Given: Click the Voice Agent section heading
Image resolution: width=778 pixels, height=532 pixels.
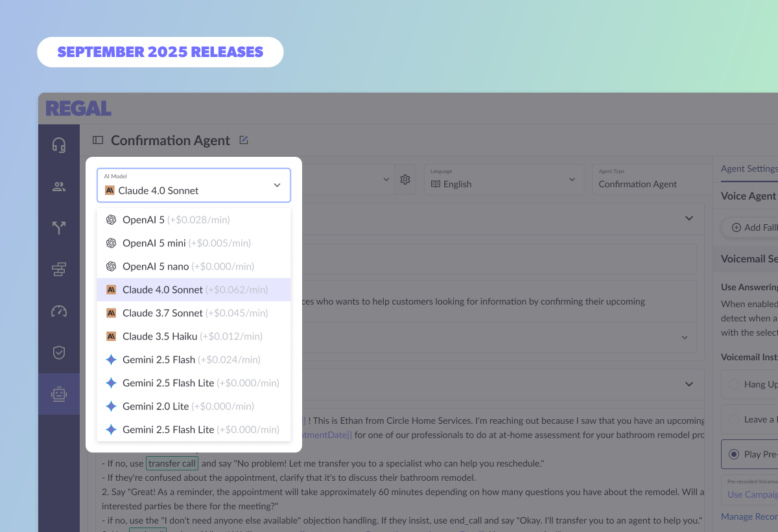Looking at the screenshot, I should click(x=749, y=196).
